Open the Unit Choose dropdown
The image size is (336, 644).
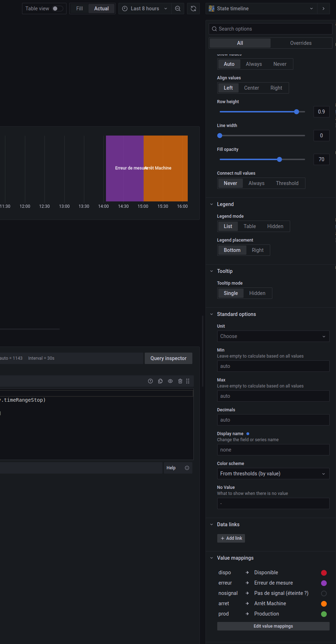273,336
